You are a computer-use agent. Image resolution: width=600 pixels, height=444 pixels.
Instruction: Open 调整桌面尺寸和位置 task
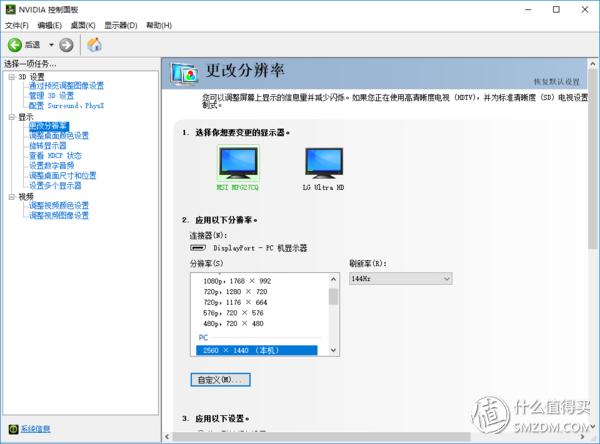click(62, 175)
